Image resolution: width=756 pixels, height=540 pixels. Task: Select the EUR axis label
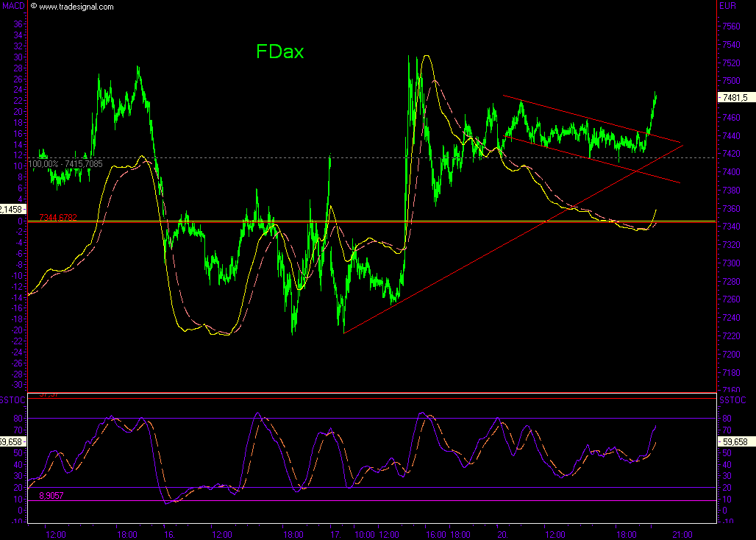pos(728,6)
